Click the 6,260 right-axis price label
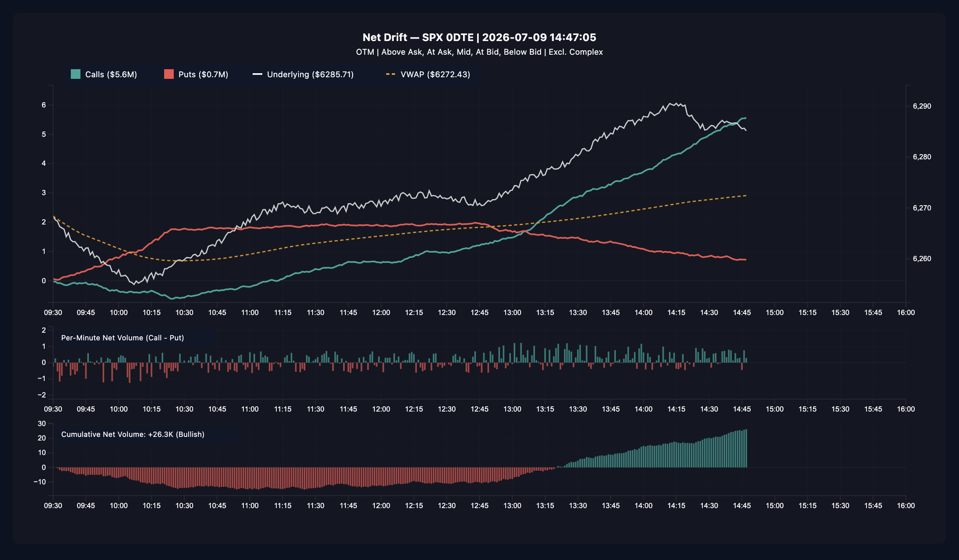Screen dimensions: 959x560 922,259
